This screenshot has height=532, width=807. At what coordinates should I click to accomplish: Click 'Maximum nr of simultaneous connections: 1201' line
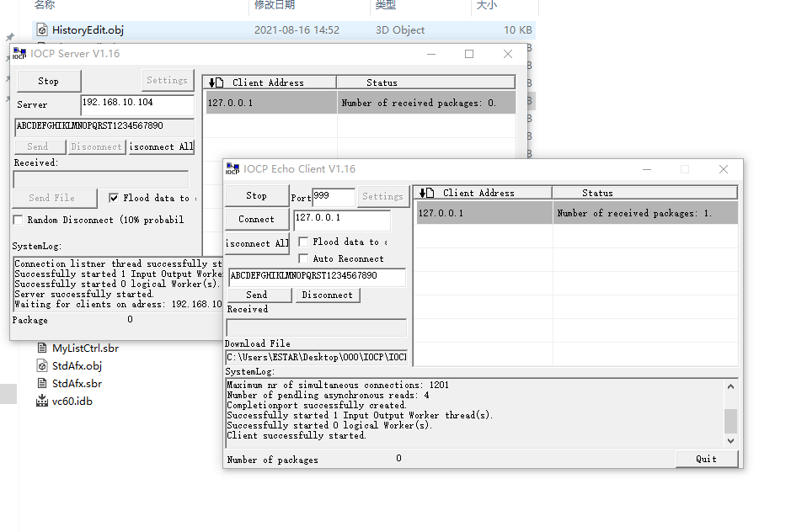click(x=338, y=385)
